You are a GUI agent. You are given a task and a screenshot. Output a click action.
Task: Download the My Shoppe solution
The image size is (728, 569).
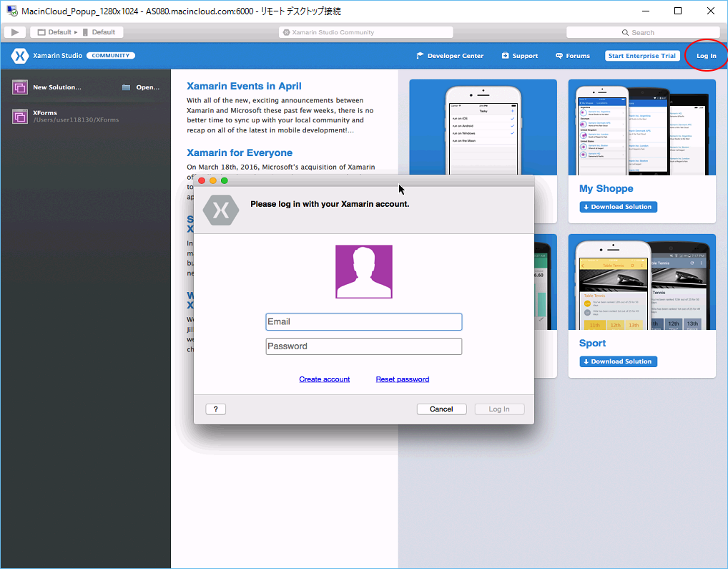[618, 207]
